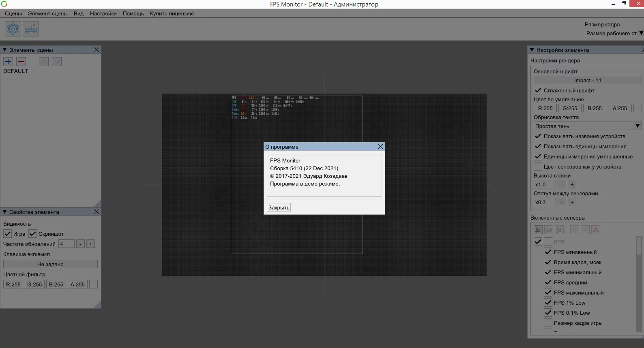Viewport: 644px width, 348px height.
Task: Open Обрисовка текста Простая тень dropdown
Action: [x=588, y=126]
